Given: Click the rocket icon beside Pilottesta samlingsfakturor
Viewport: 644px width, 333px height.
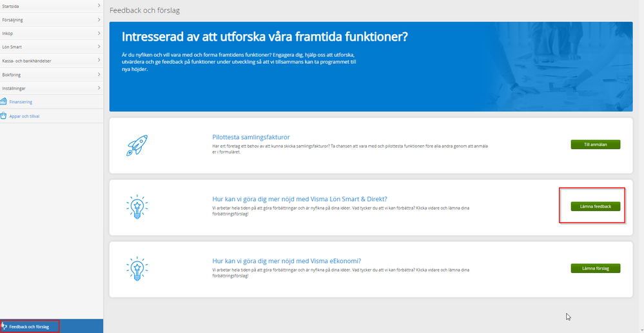Looking at the screenshot, I should (x=137, y=145).
